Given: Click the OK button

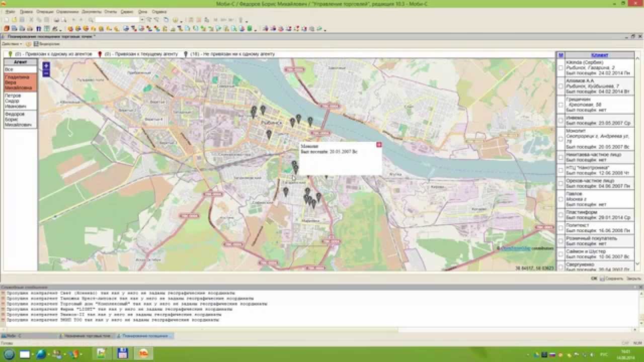Looking at the screenshot, I should coord(594,278).
